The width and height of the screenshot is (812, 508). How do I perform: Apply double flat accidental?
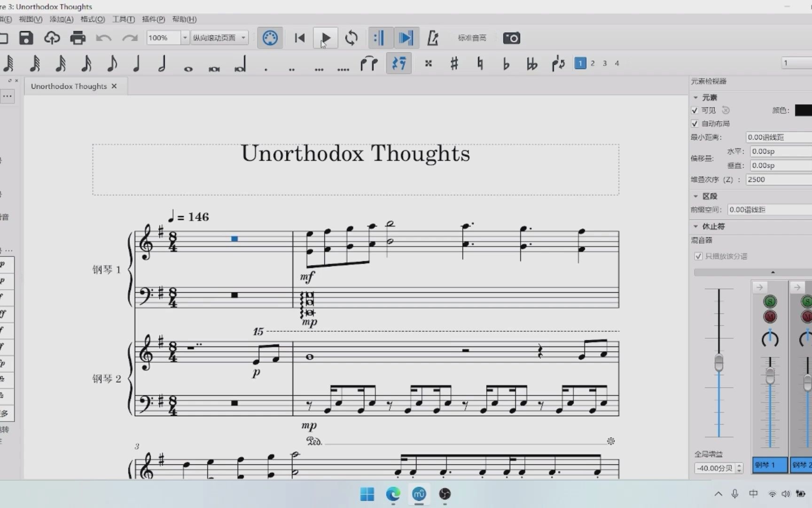(532, 63)
